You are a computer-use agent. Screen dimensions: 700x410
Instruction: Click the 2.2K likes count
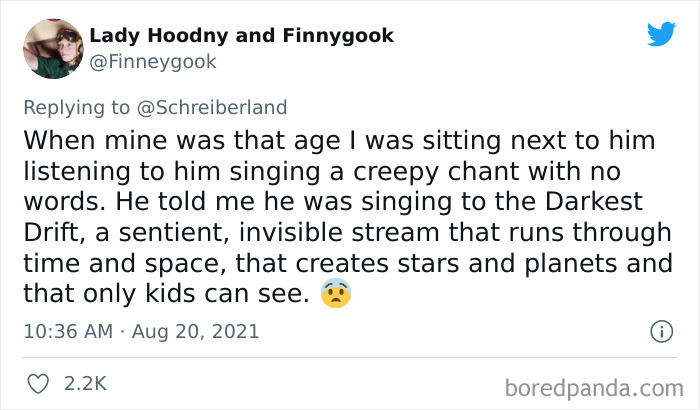tap(84, 383)
